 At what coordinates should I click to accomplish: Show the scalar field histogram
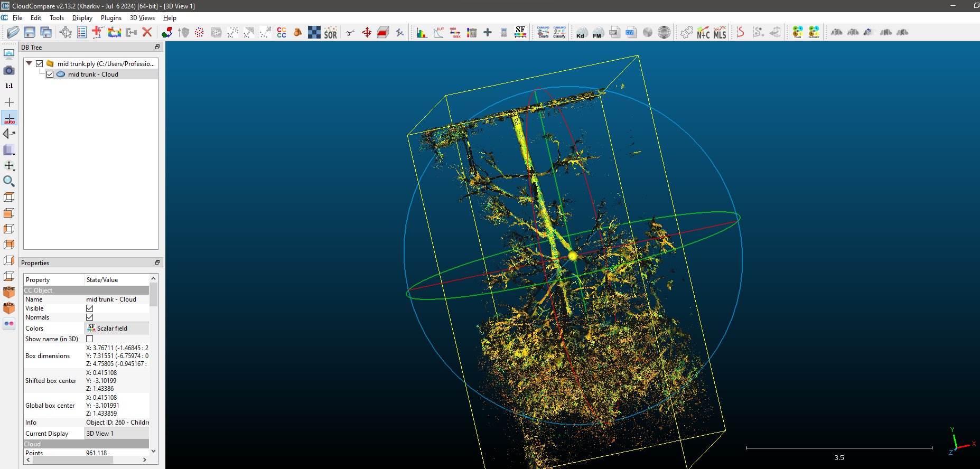pos(422,33)
